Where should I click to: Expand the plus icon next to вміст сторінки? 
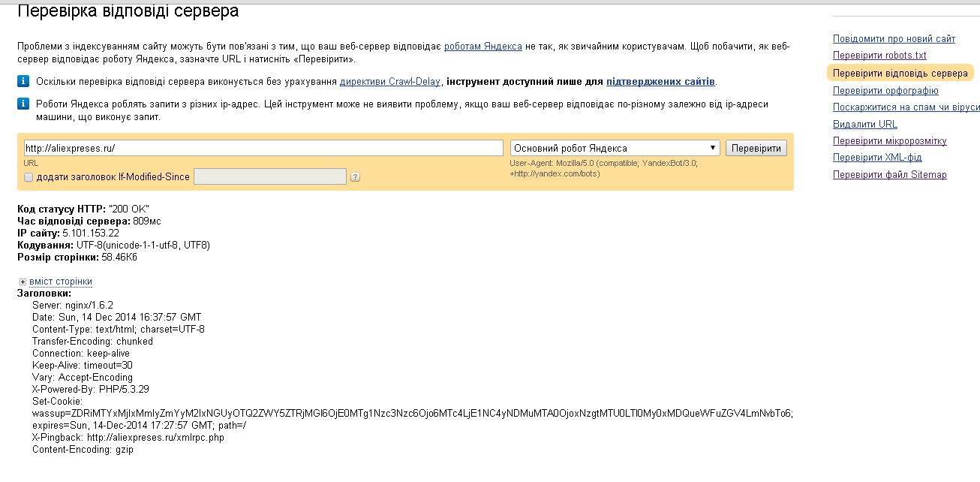click(x=23, y=282)
